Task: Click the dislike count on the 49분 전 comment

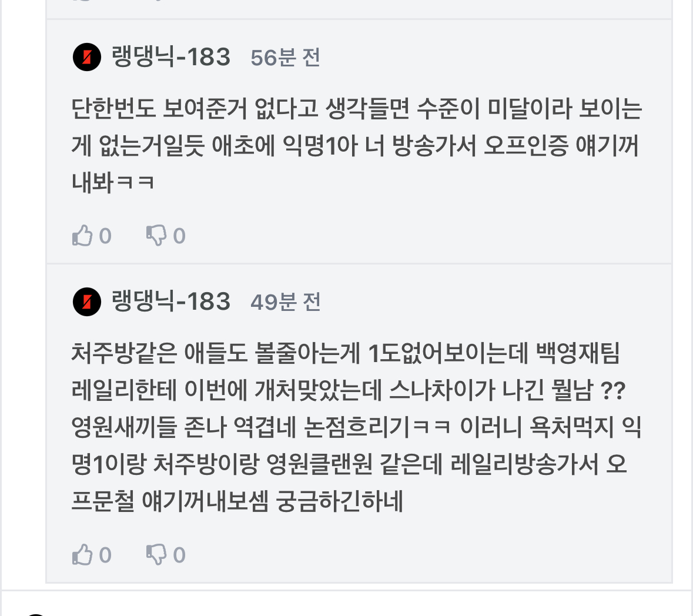Action: point(179,555)
